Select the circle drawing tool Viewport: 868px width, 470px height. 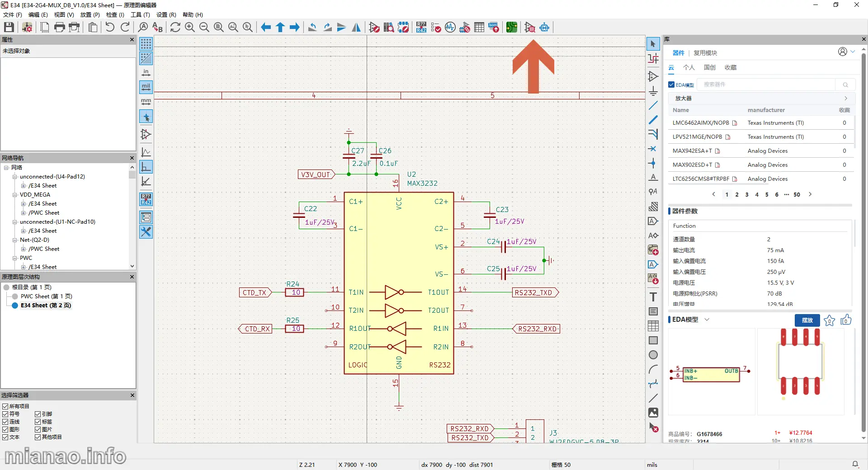click(653, 355)
